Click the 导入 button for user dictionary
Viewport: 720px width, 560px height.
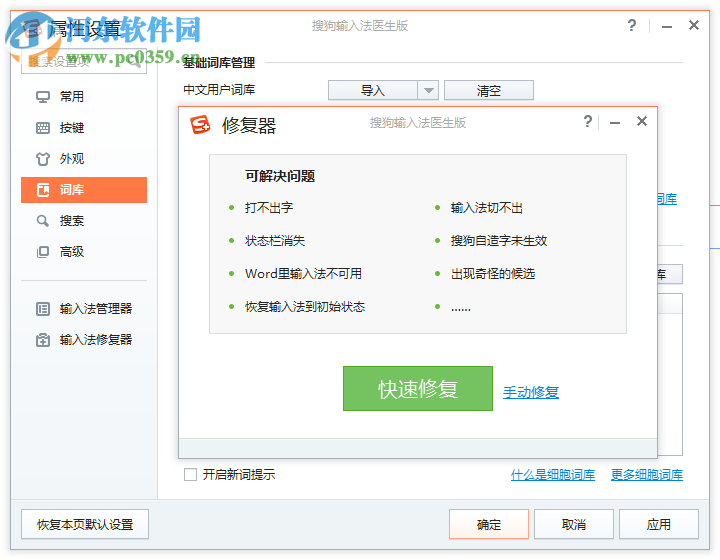click(x=373, y=90)
